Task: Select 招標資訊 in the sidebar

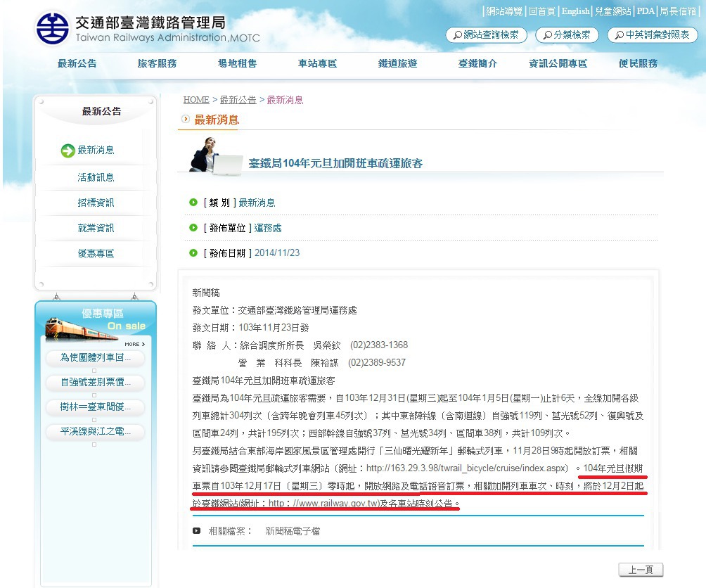Action: (96, 203)
